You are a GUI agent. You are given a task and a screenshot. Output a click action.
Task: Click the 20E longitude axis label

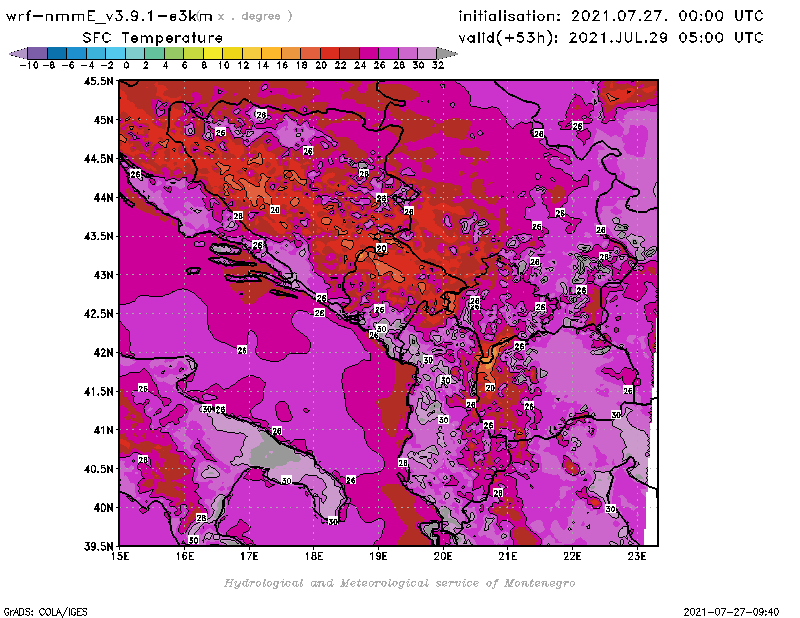[x=443, y=556]
